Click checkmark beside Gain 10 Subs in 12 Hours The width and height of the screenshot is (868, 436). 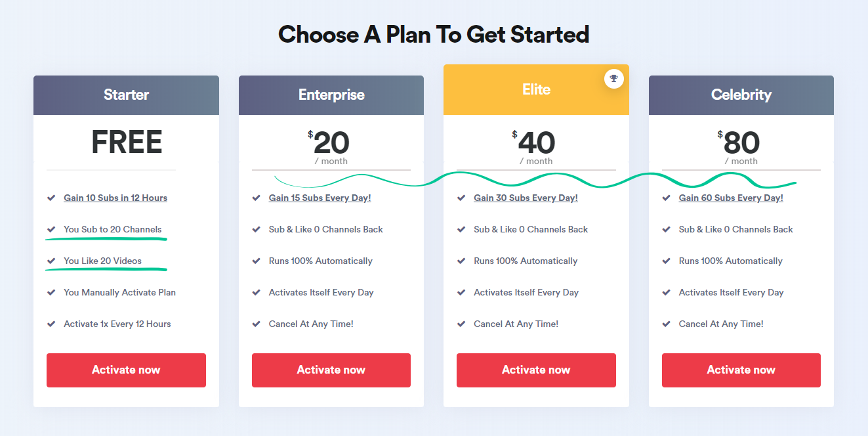point(51,198)
